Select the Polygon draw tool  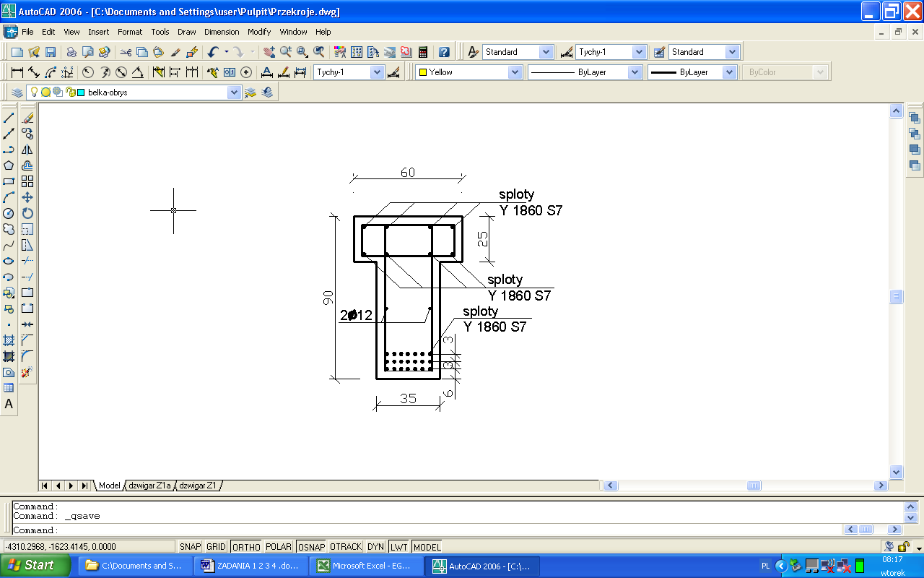tap(9, 165)
